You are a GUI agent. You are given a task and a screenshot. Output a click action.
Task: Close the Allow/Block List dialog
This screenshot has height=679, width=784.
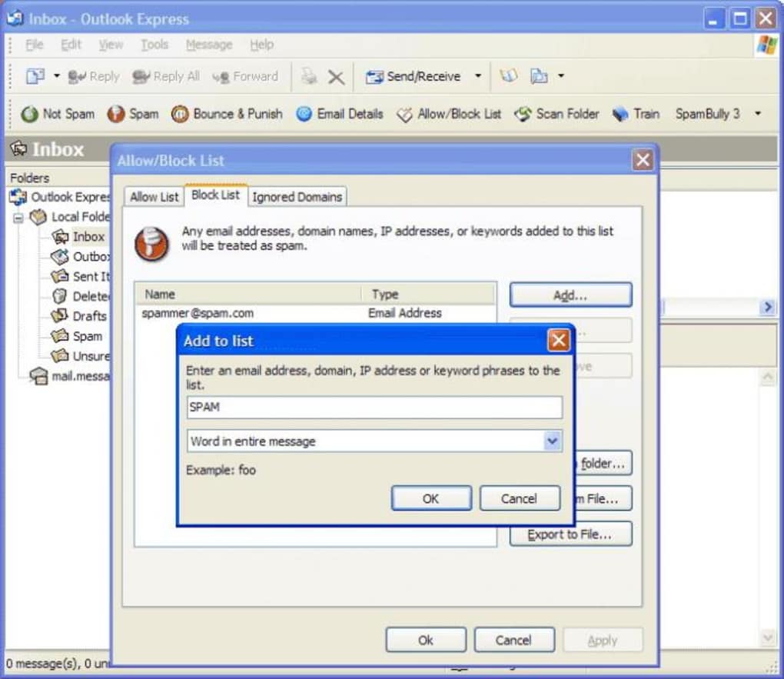643,160
